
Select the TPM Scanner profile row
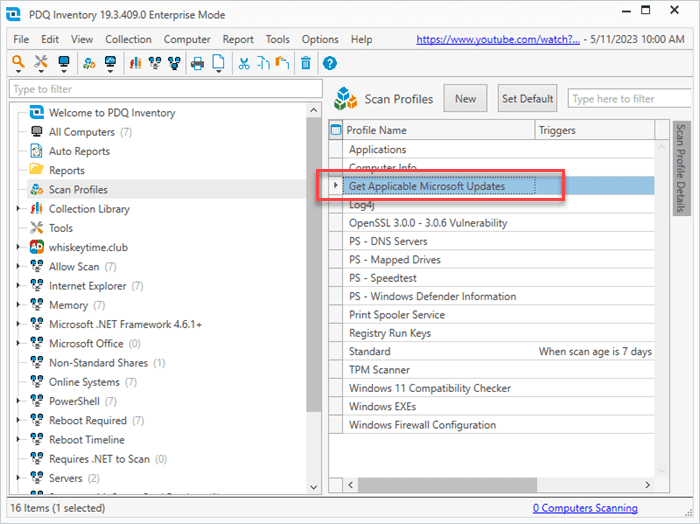point(492,370)
